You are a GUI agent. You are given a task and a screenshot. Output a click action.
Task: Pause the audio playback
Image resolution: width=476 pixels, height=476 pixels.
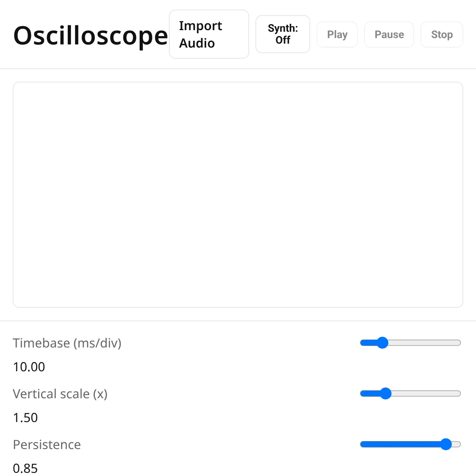pos(389,35)
